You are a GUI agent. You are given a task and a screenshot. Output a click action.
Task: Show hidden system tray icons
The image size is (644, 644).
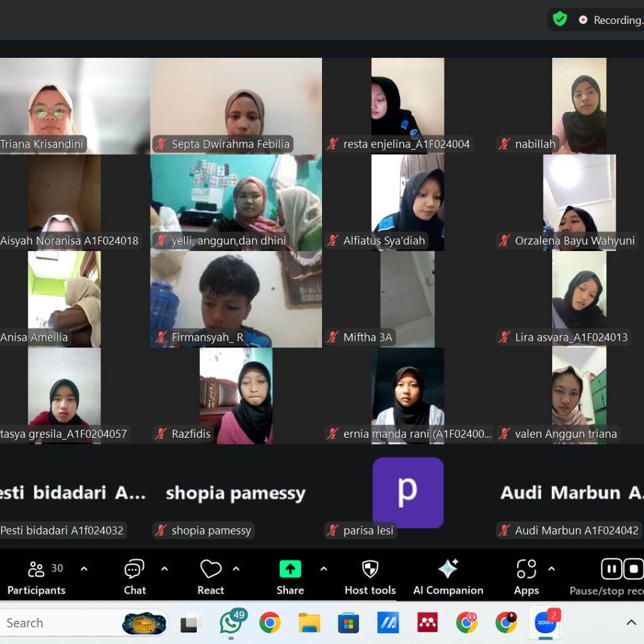point(631,623)
